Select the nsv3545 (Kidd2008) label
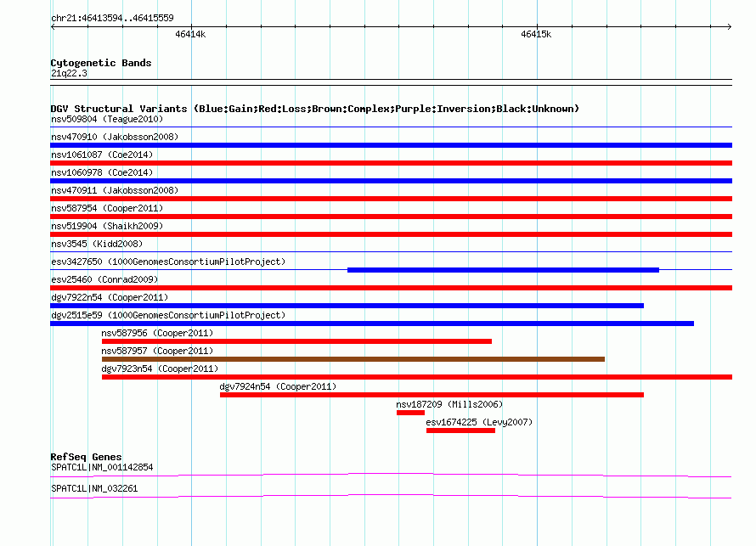Screen dimensions: 756x546 97,244
